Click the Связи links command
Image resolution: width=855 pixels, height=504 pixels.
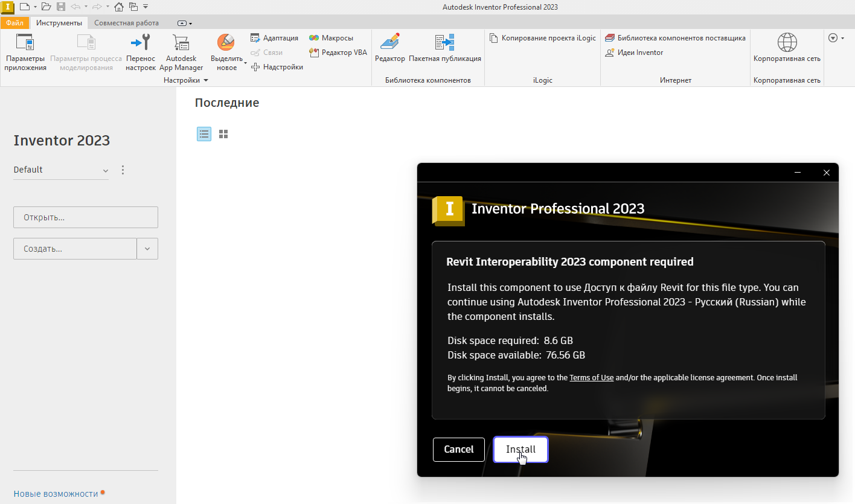click(267, 53)
